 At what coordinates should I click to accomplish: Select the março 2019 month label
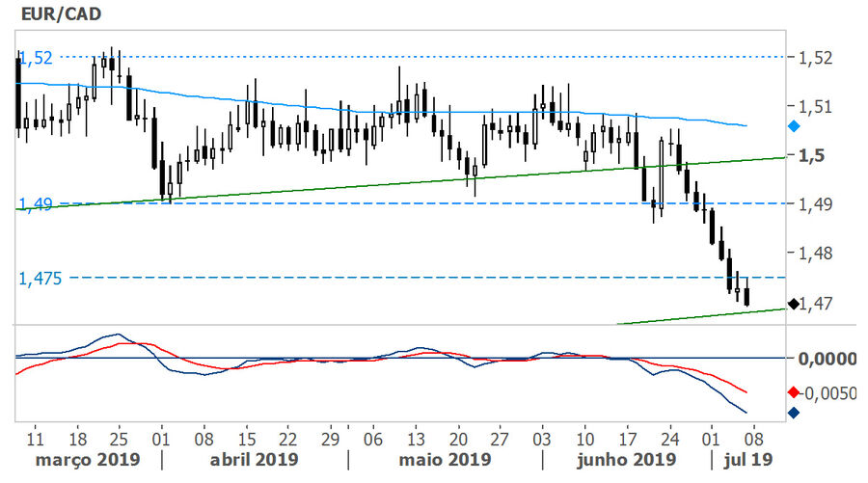tap(88, 459)
